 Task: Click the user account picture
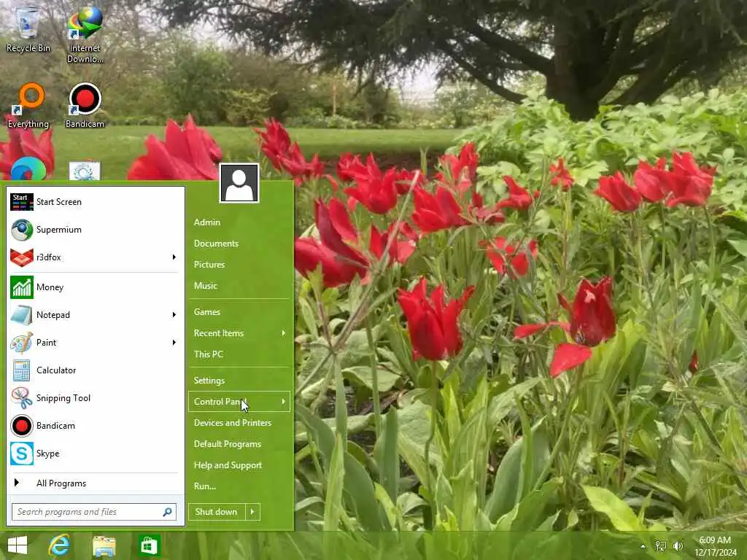[239, 183]
